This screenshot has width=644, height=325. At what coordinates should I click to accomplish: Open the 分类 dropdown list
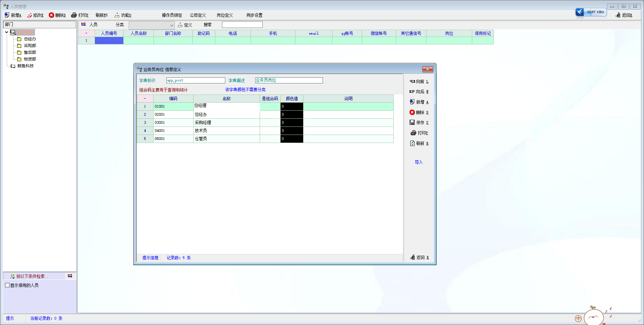(171, 25)
